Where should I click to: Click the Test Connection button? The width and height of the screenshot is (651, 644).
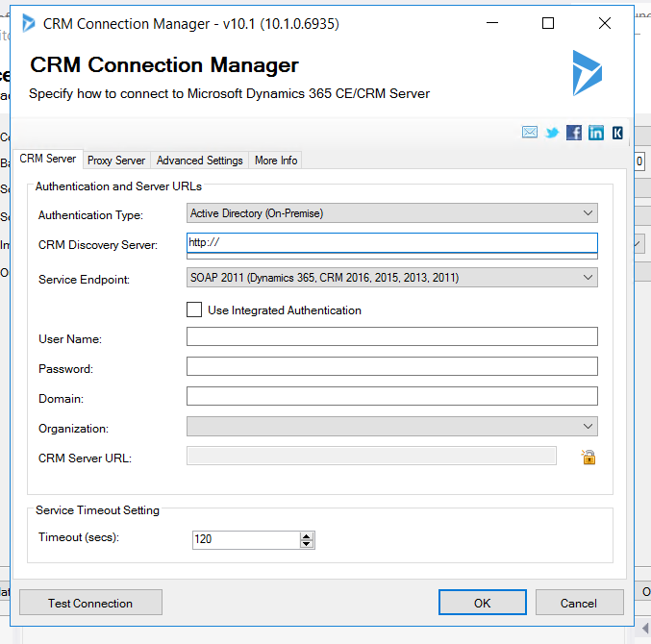pos(90,603)
